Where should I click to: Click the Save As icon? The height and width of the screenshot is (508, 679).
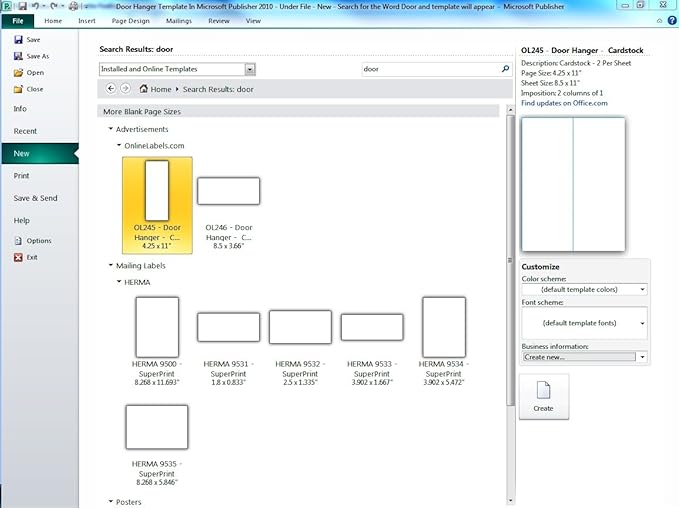[19, 56]
